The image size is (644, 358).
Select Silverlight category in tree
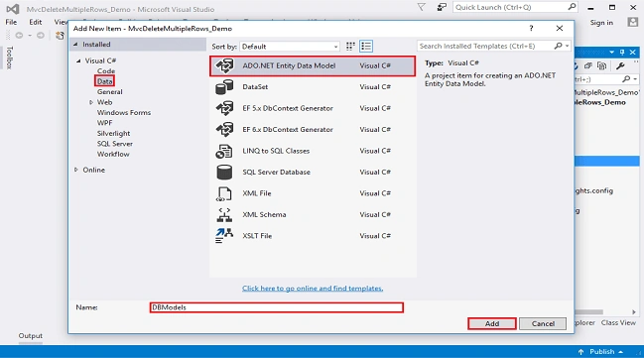click(x=114, y=134)
